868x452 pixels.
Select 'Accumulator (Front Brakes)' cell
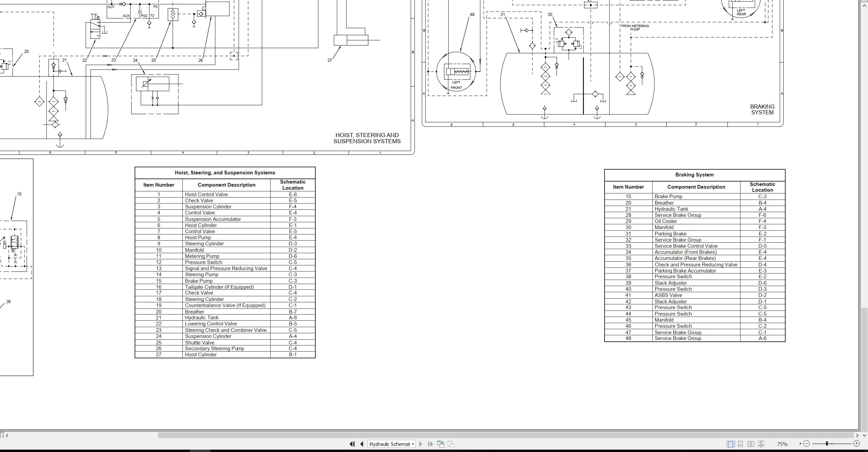click(x=696, y=252)
